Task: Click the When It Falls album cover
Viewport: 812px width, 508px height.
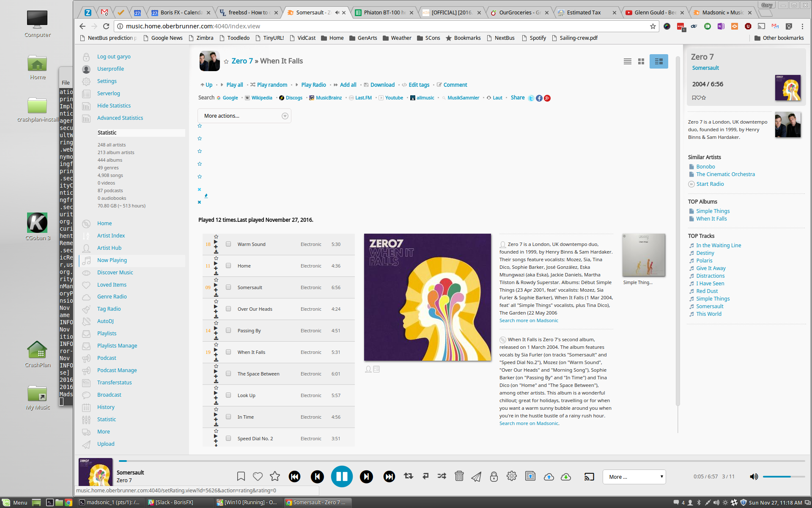Action: pyautogui.click(x=428, y=297)
